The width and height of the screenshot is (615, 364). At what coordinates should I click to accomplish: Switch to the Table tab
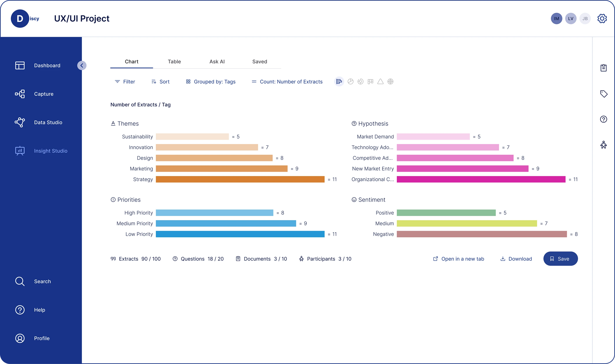(174, 61)
